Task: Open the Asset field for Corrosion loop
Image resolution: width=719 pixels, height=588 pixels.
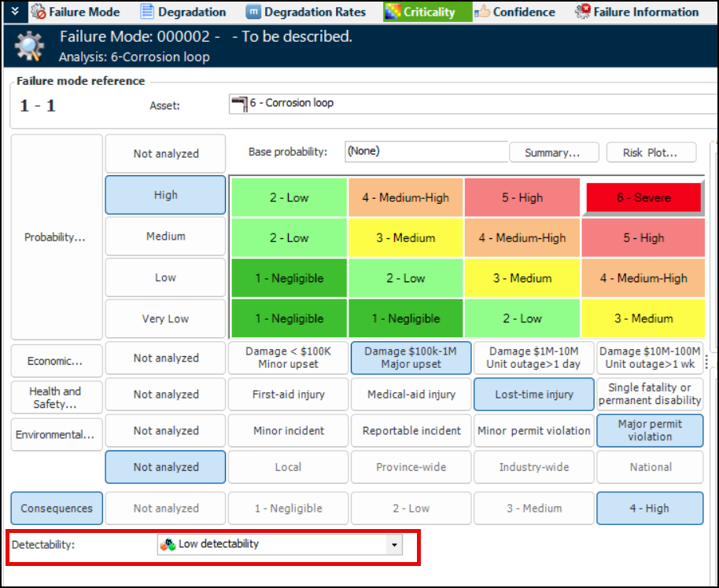Action: point(472,104)
